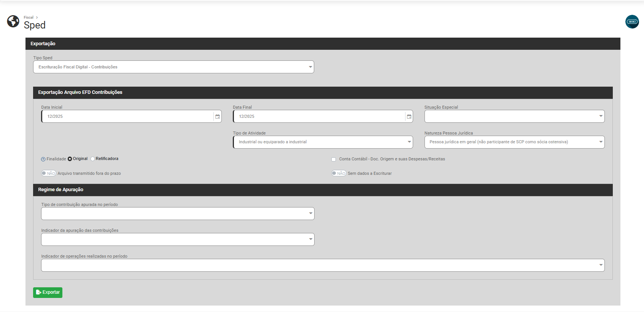This screenshot has width=644, height=312.
Task: Go to the Fiscal breadcrumb link
Action: (x=29, y=17)
